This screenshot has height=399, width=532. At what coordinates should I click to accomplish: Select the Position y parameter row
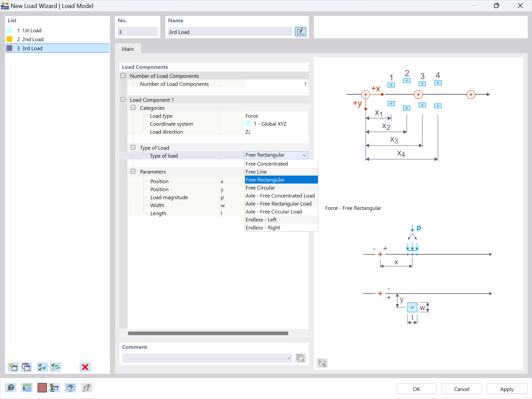(x=186, y=189)
